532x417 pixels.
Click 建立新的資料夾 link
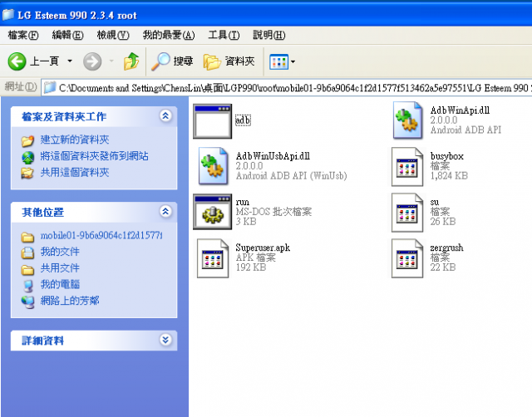click(x=75, y=140)
